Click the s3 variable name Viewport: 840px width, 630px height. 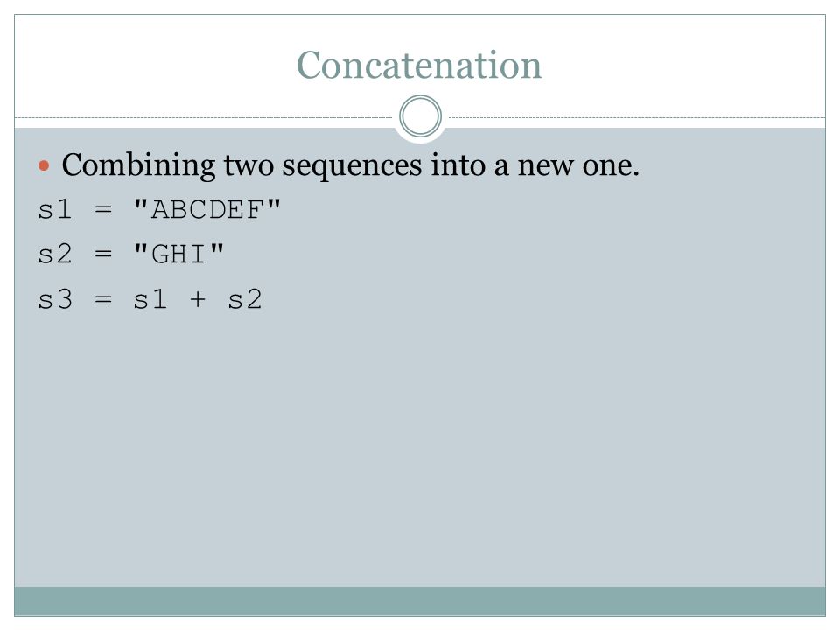coord(54,299)
